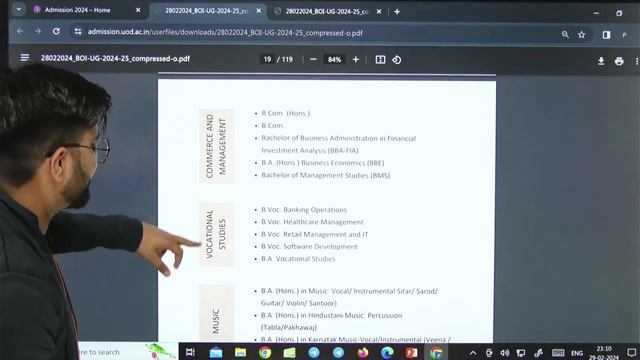Download the PDF file
640x360 pixels.
coord(601,61)
